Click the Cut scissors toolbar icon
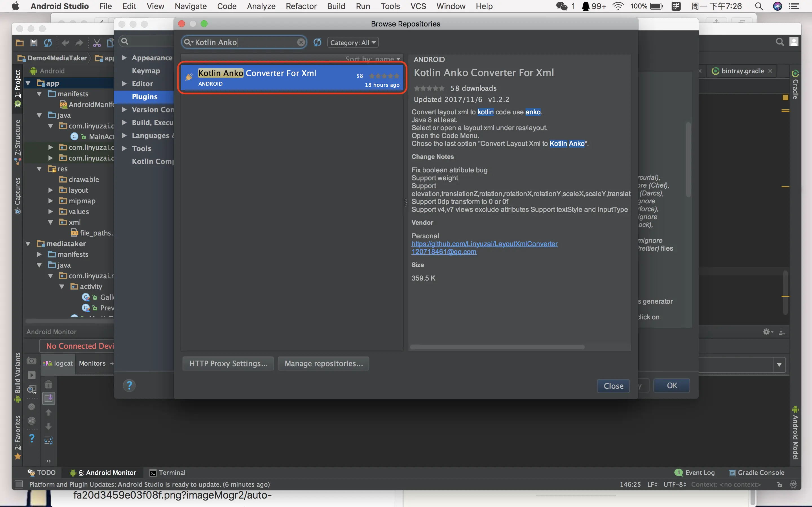 click(x=97, y=43)
